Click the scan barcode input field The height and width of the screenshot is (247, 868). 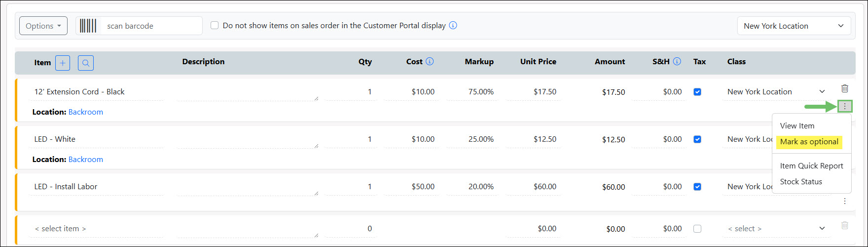pyautogui.click(x=152, y=26)
